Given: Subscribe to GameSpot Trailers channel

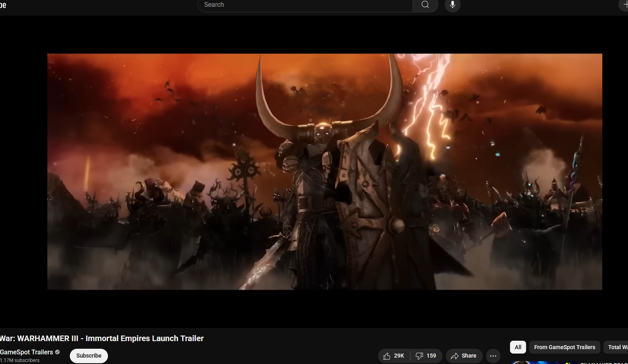Looking at the screenshot, I should click(89, 356).
